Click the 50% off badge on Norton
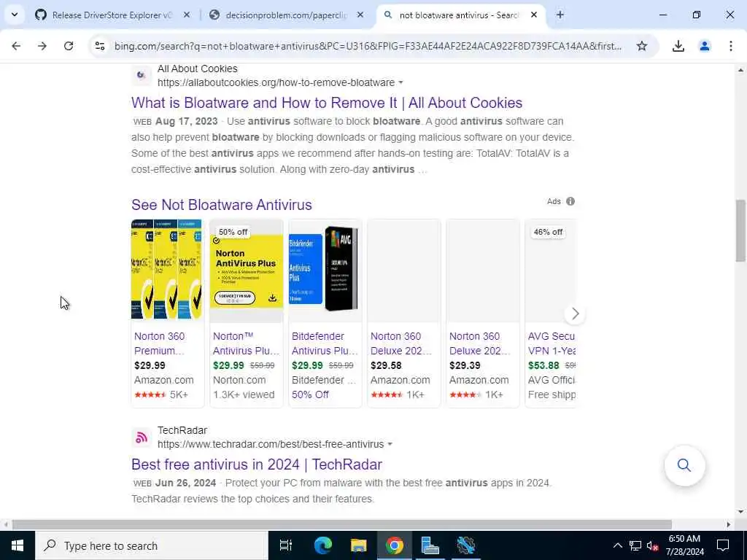The image size is (747, 560). pos(233,232)
